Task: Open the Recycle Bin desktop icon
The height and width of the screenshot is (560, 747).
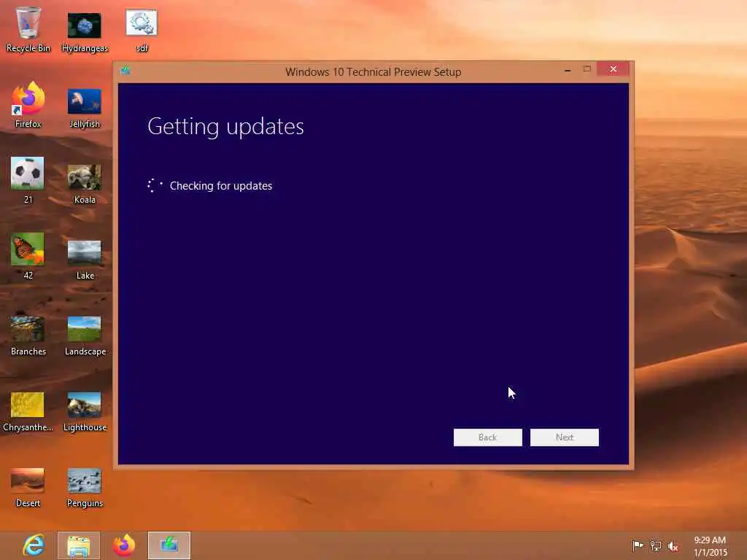Action: coord(28,29)
